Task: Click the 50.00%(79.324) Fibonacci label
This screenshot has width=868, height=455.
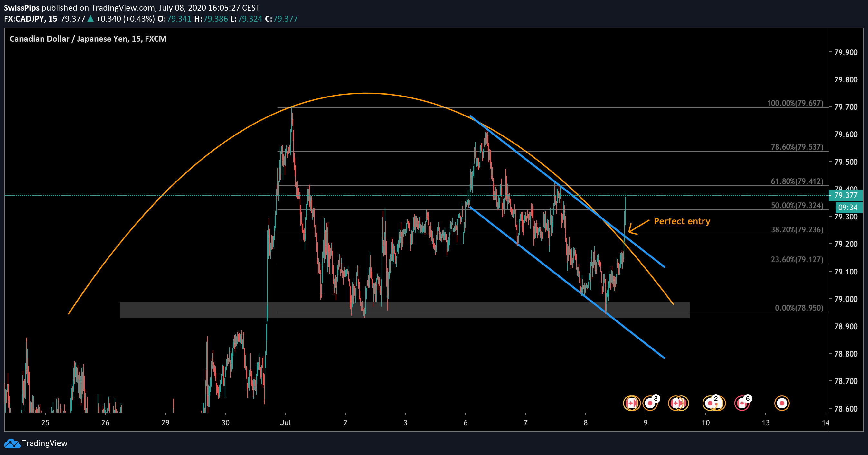Action: (797, 205)
